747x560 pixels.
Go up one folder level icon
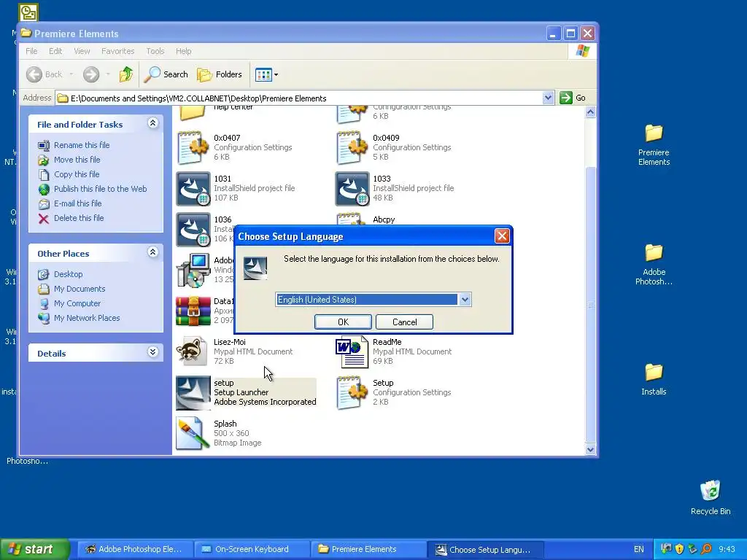[126, 74]
